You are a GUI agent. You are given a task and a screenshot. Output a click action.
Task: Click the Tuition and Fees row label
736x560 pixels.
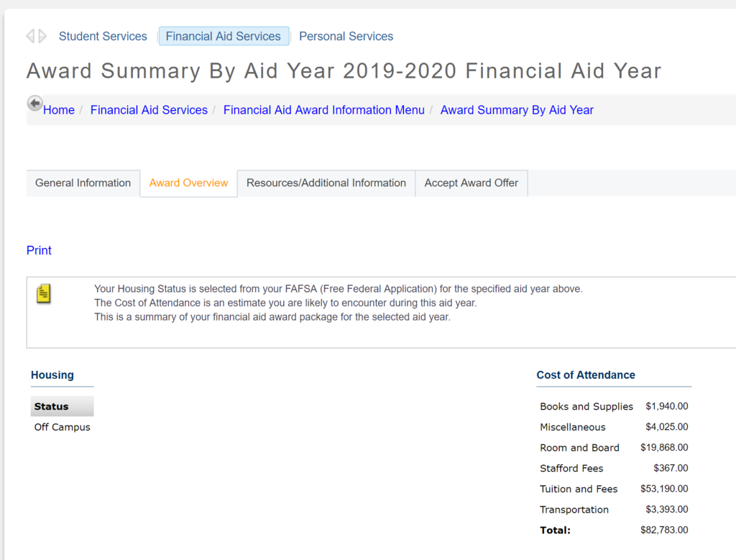tap(579, 489)
